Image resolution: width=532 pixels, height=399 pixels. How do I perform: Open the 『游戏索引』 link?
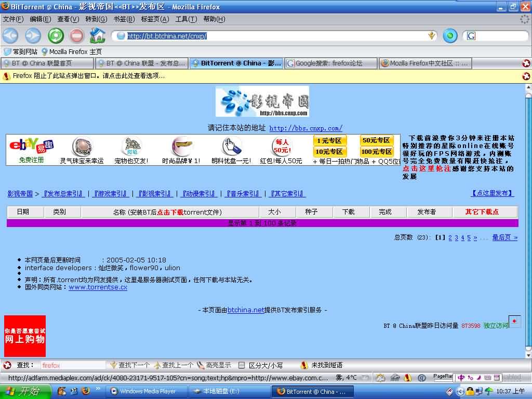pyautogui.click(x=111, y=194)
